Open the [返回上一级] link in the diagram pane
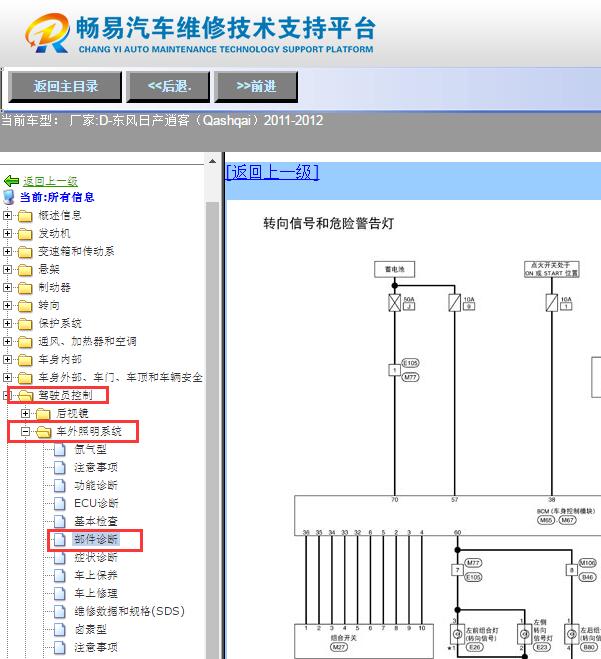 (272, 172)
